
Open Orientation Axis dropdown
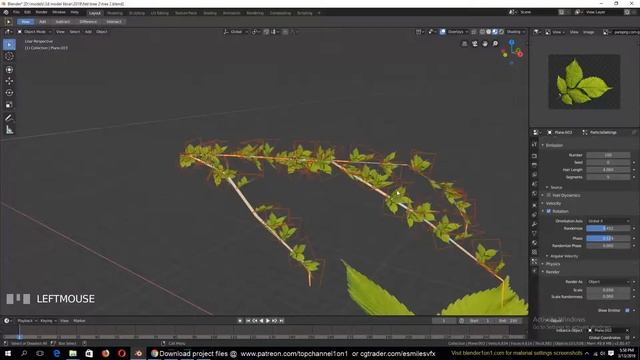tap(608, 221)
